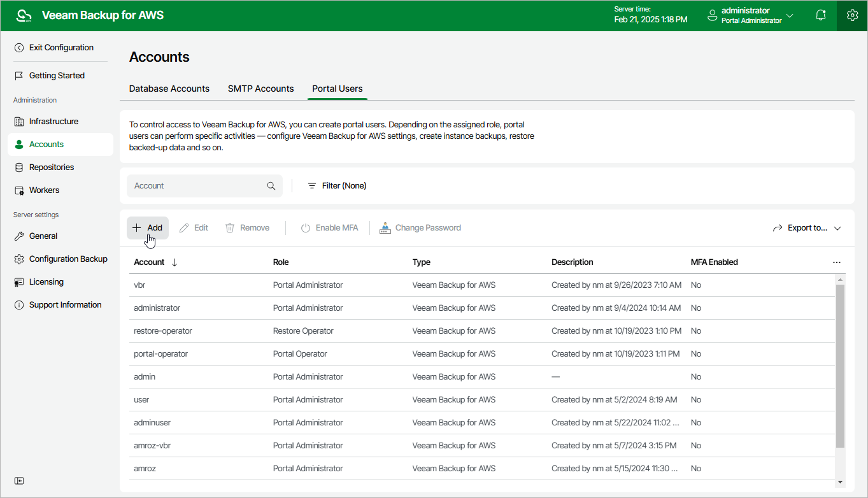Expand the Export to dropdown
Screen dimensions: 868x498
(807, 228)
